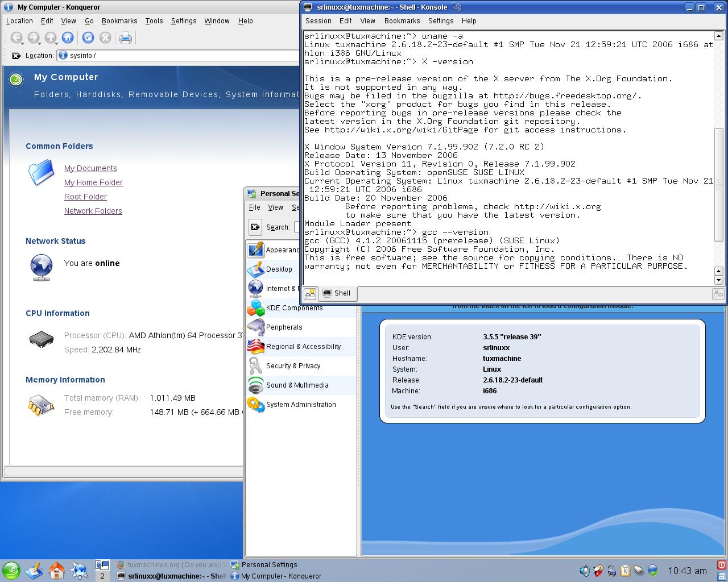Screen dimensions: 728x582
Task: Click the 10:43 am panel clock
Action: (x=688, y=571)
